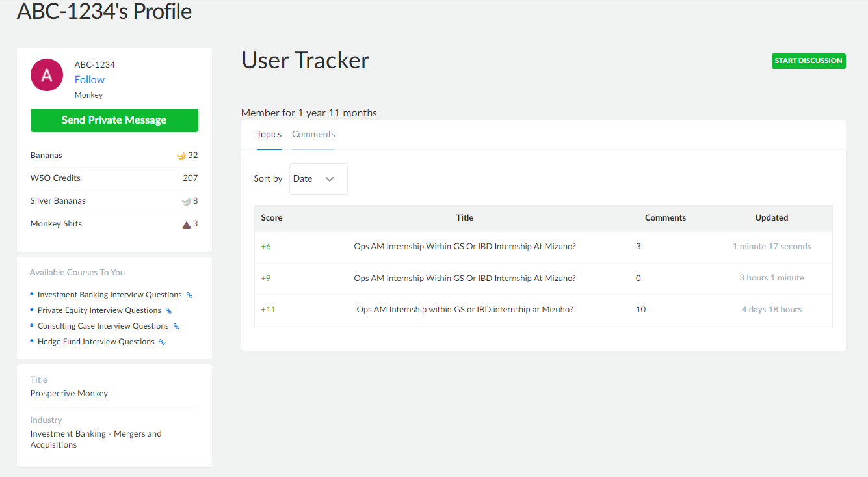
Task: Click the Silver Bananas stat label
Action: point(58,201)
